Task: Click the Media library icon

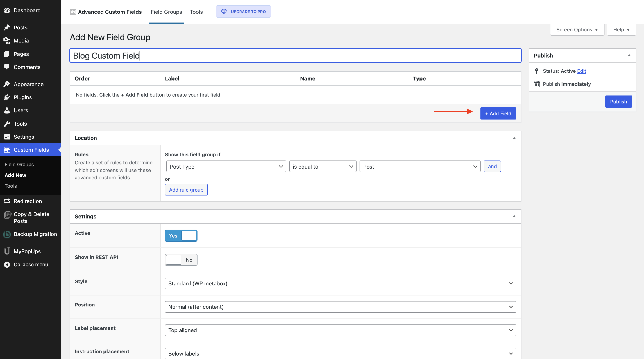Action: click(x=7, y=41)
